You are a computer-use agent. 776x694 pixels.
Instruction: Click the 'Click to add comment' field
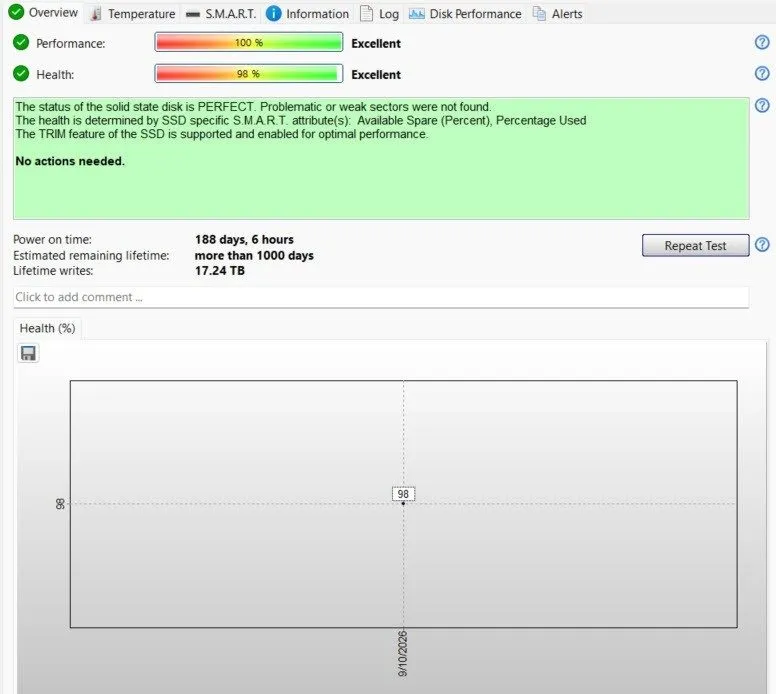click(x=381, y=297)
